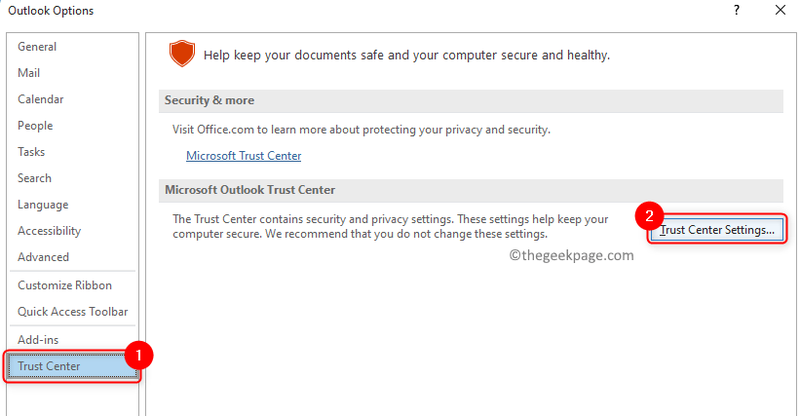The image size is (800, 416).
Task: Open the General options category
Action: tap(72, 46)
